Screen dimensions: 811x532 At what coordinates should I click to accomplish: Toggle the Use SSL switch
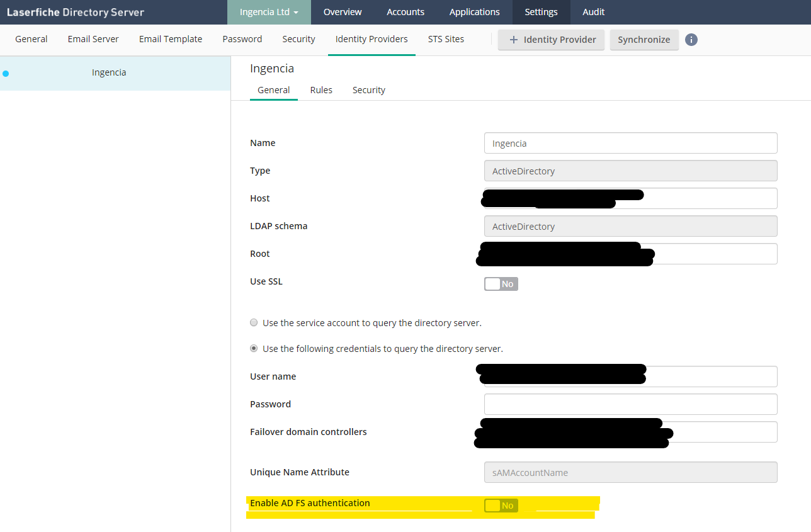pyautogui.click(x=501, y=284)
